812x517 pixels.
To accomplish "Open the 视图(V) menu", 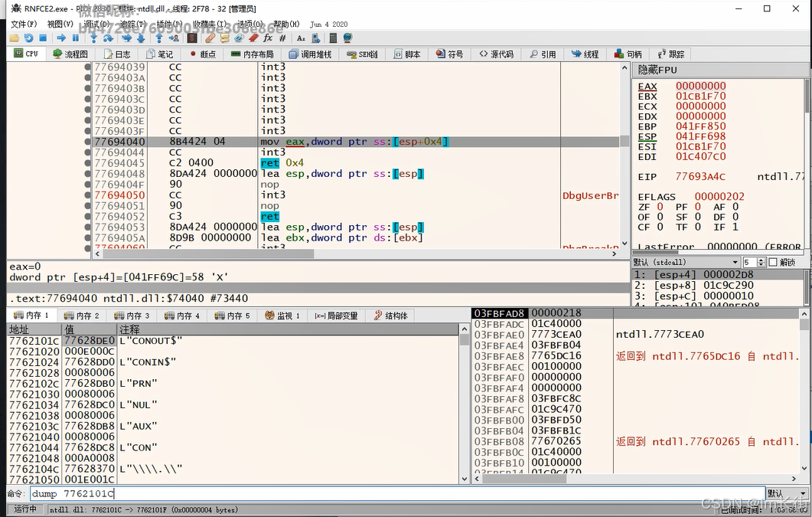I will [60, 24].
